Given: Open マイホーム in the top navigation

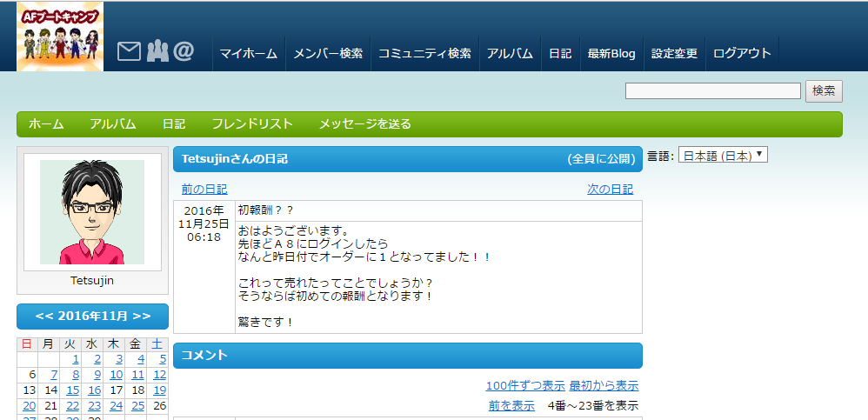Looking at the screenshot, I should coord(248,53).
